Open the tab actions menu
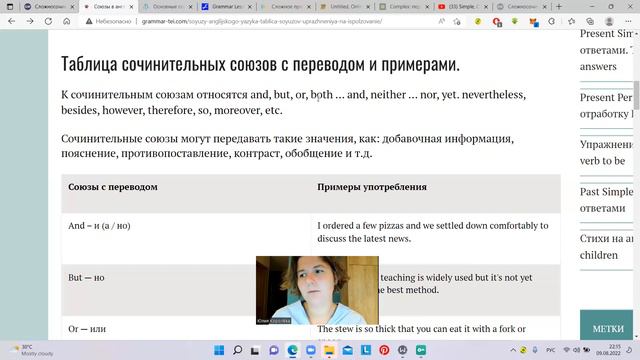640x360 pixels. point(10,7)
